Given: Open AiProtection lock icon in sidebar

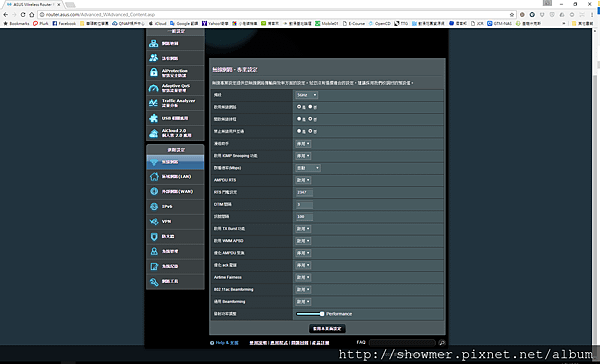Looking at the screenshot, I should pyautogui.click(x=154, y=72).
